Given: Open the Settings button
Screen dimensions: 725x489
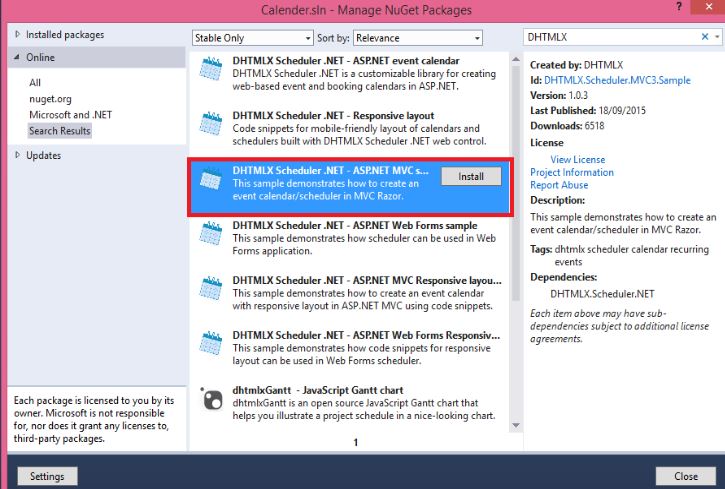Looking at the screenshot, I should [47, 476].
